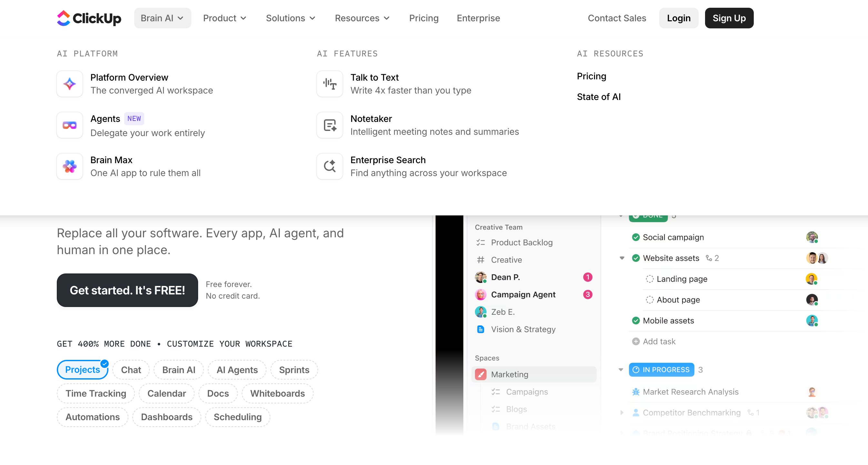The width and height of the screenshot is (868, 465).
Task: Expand the Product dropdown menu
Action: (224, 18)
